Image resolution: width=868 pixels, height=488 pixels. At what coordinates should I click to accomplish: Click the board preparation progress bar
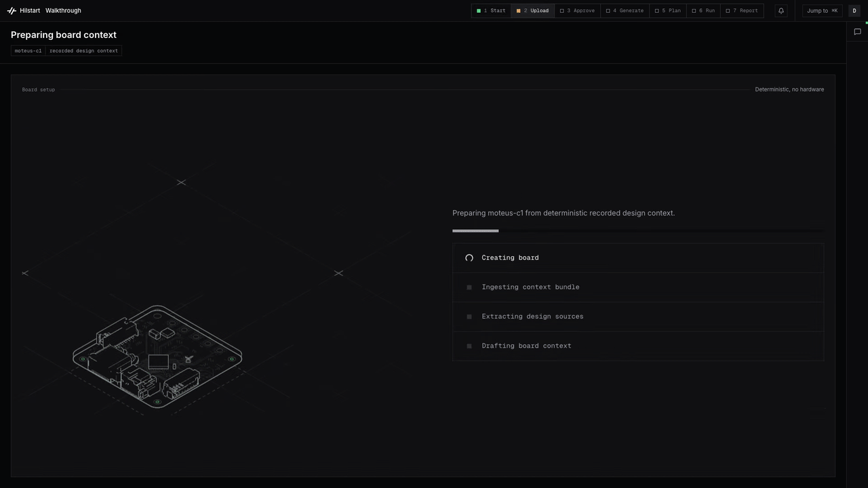[x=638, y=231]
